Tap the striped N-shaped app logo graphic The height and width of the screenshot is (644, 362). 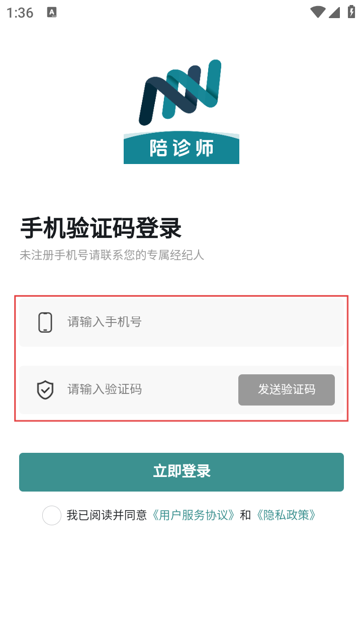(180, 92)
